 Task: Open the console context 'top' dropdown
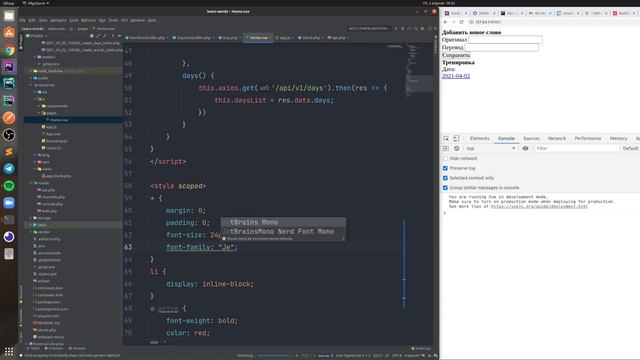(491, 149)
